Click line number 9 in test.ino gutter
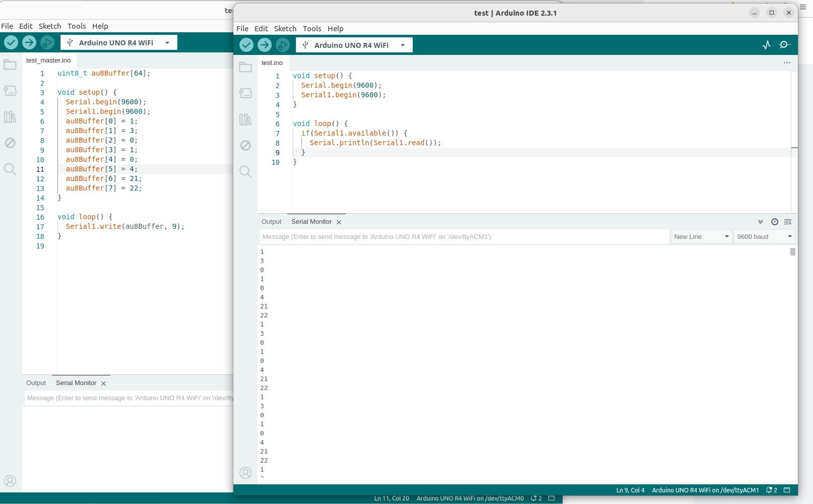Screen dimensions: 813x504 pyautogui.click(x=277, y=153)
